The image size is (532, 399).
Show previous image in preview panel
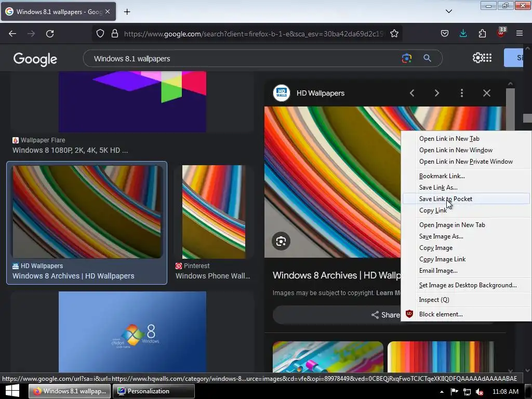coord(412,93)
